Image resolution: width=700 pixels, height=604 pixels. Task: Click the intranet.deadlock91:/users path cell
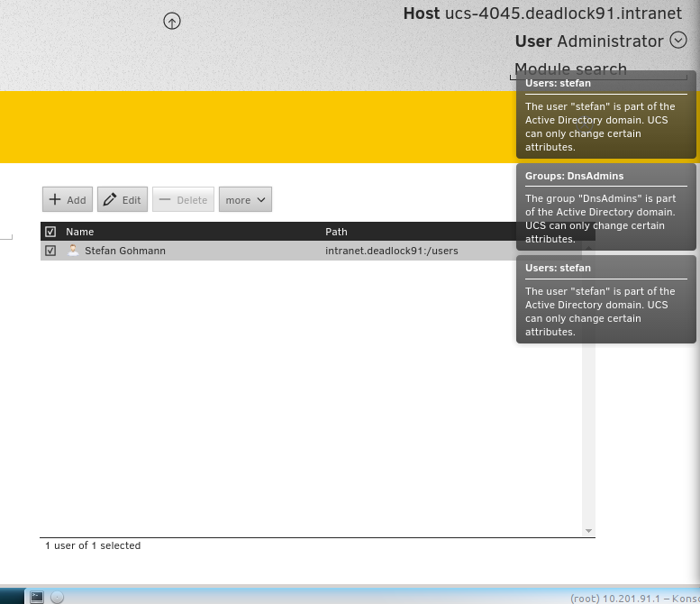tap(391, 251)
